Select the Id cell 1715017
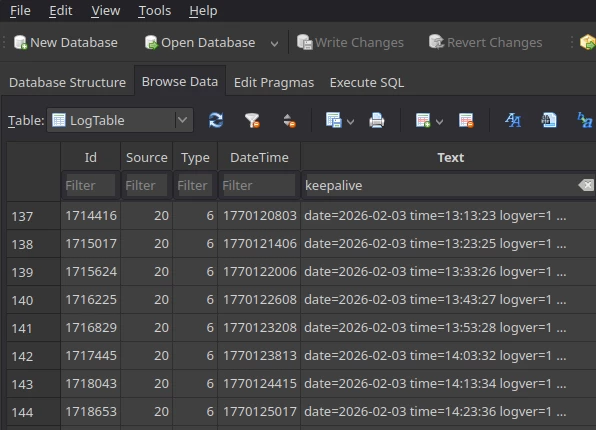This screenshot has width=596, height=430. click(x=90, y=244)
